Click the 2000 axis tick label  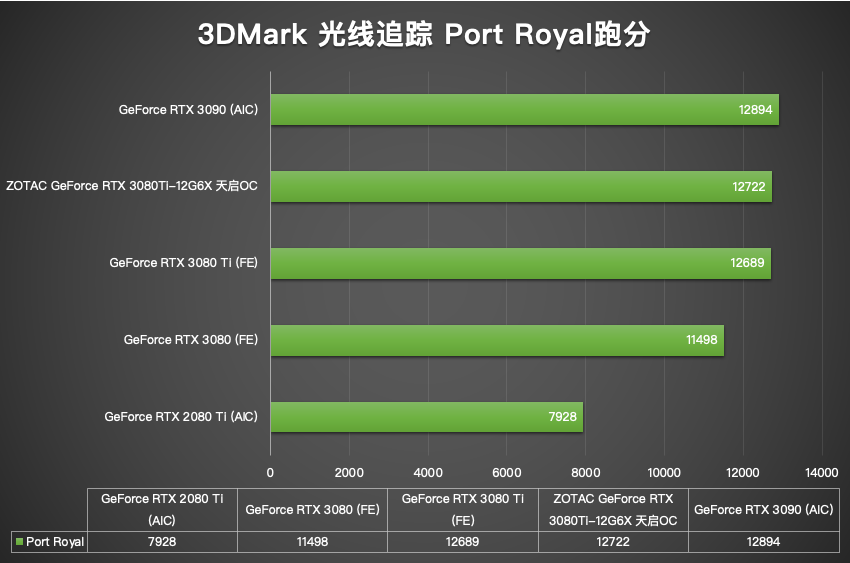(349, 473)
